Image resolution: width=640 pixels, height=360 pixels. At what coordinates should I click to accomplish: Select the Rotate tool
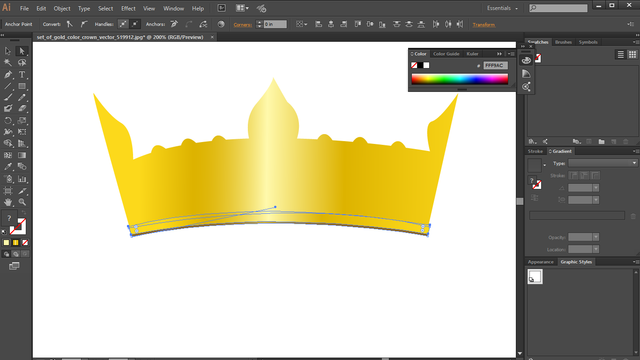pos(8,120)
